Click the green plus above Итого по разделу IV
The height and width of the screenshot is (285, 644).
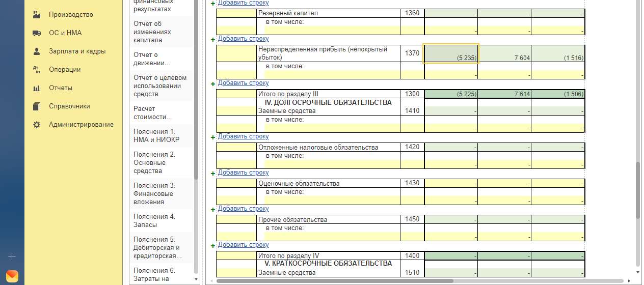coord(213,245)
